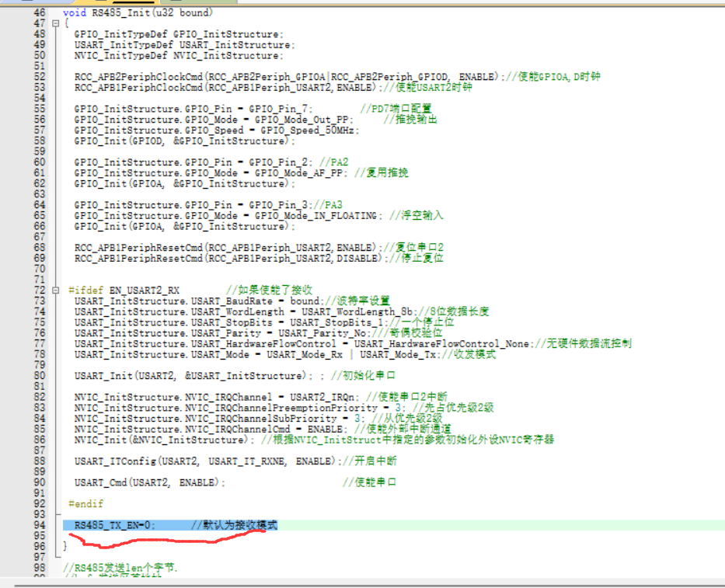
Task: Click USART_StopBits_1 value
Action: [x=336, y=322]
